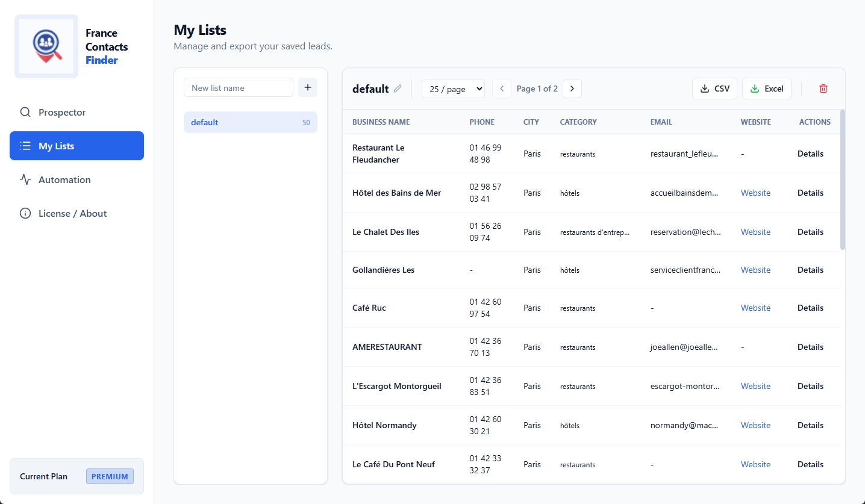Navigate to the License / About page
This screenshot has height=504, width=865.
[25, 213]
